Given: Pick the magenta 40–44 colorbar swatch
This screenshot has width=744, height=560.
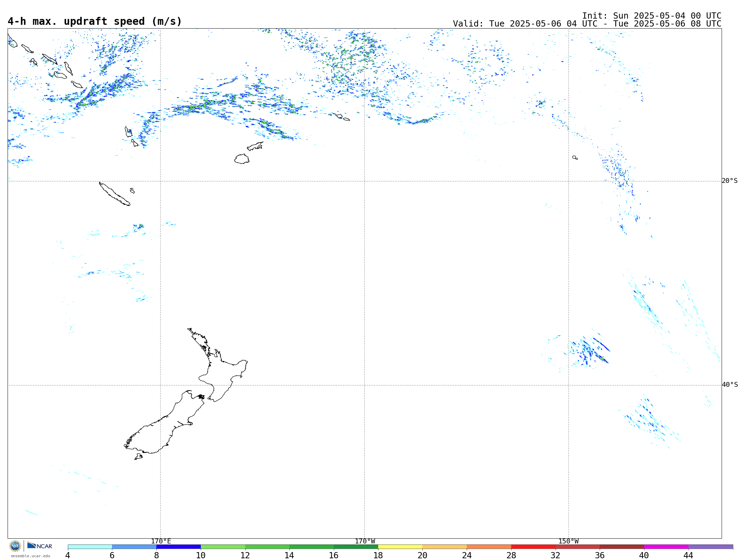Looking at the screenshot, I should (x=666, y=547).
